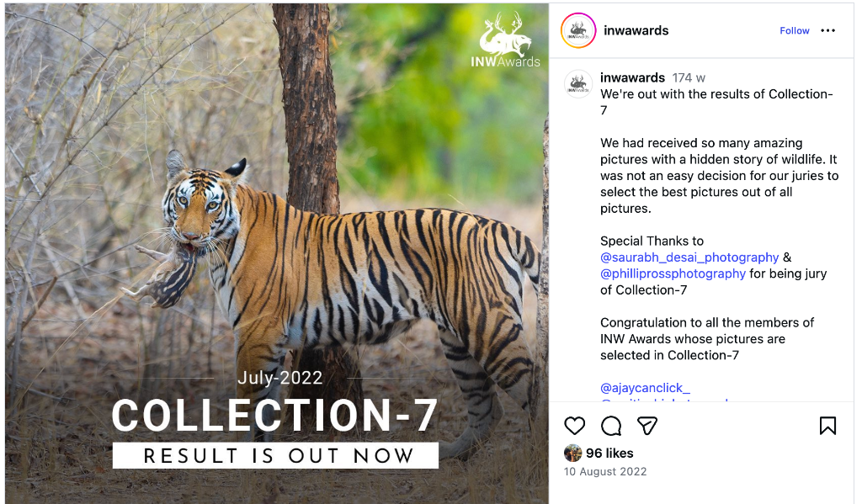Follow the inwawards account
This screenshot has height=504, width=862.
[794, 31]
